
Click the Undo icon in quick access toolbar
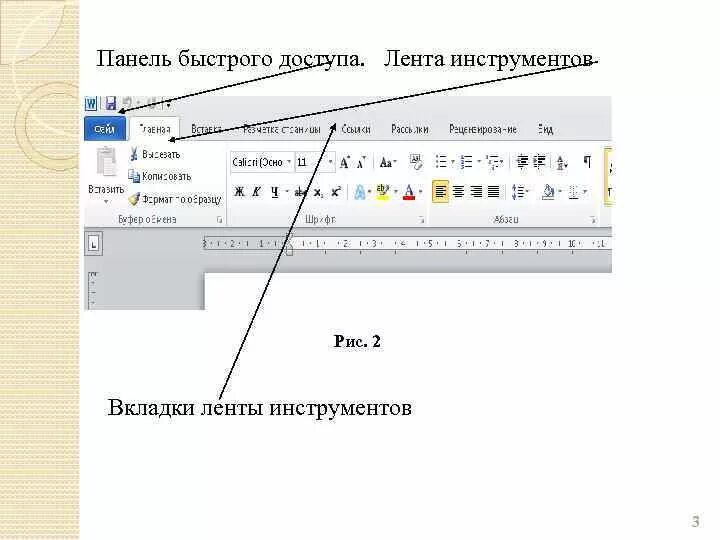coord(128,104)
